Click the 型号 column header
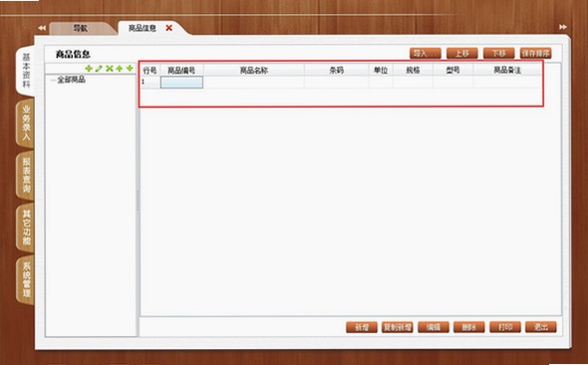588x365 pixels. coord(453,70)
